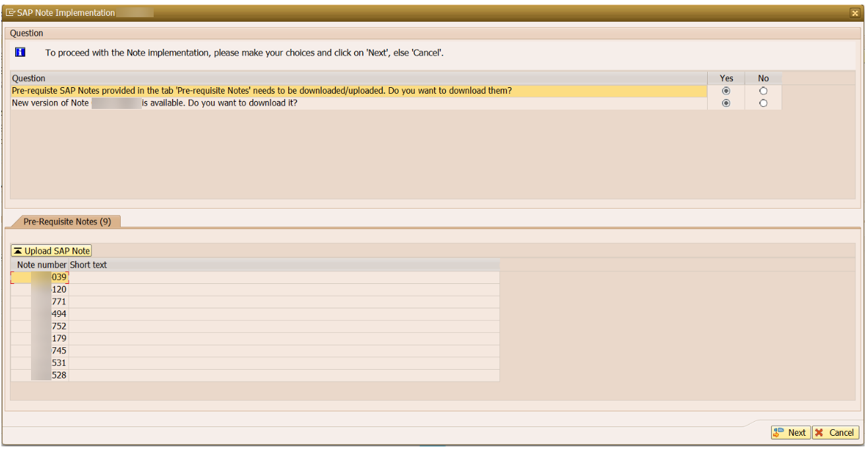
Task: Select the note row ending in 179
Action: (x=255, y=339)
